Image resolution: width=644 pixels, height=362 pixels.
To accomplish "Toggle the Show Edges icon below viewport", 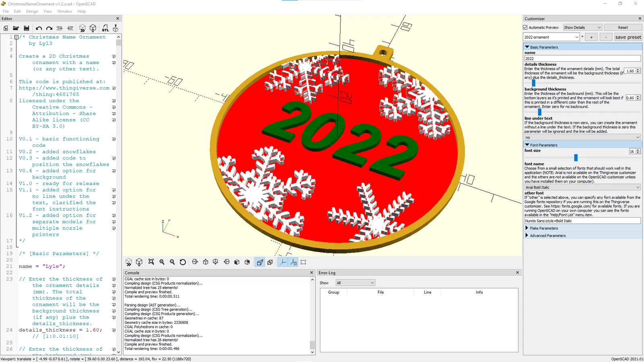I will tap(303, 262).
